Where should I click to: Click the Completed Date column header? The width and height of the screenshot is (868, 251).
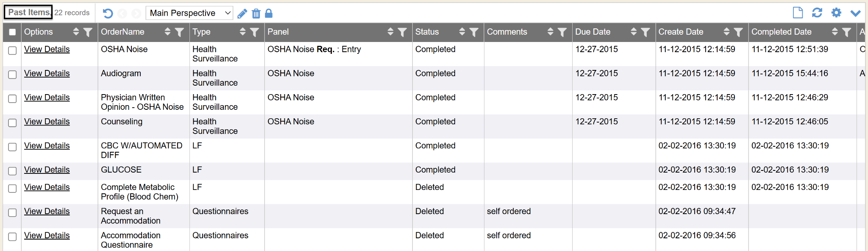point(781,32)
